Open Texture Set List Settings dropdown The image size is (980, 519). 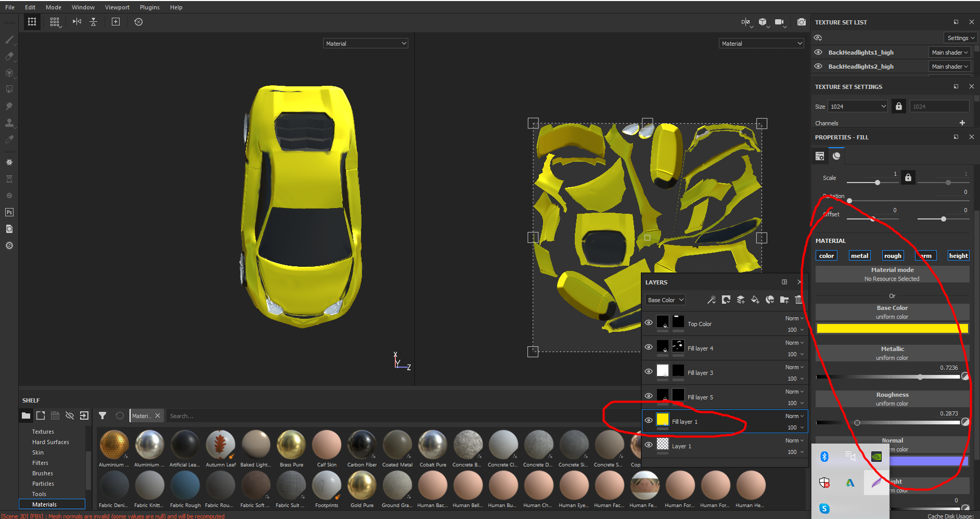tap(960, 38)
